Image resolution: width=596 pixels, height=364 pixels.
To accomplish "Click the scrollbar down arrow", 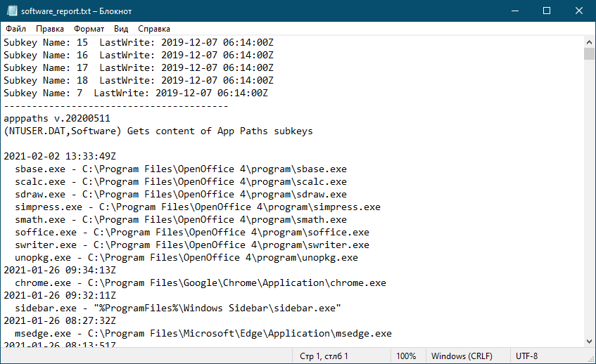I will [589, 342].
